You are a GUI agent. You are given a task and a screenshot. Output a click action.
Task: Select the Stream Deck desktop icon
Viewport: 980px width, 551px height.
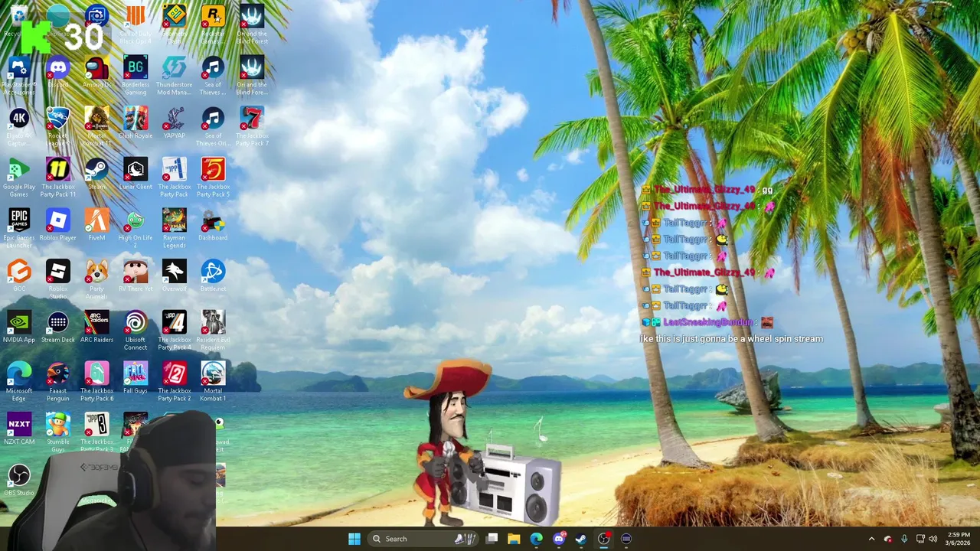pos(58,327)
